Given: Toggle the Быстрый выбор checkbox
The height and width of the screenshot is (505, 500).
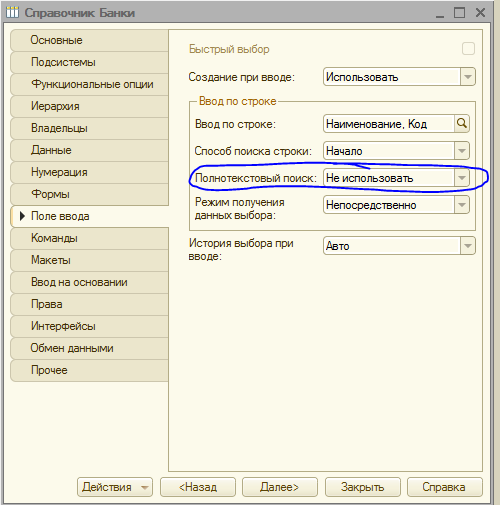Looking at the screenshot, I should tap(468, 49).
